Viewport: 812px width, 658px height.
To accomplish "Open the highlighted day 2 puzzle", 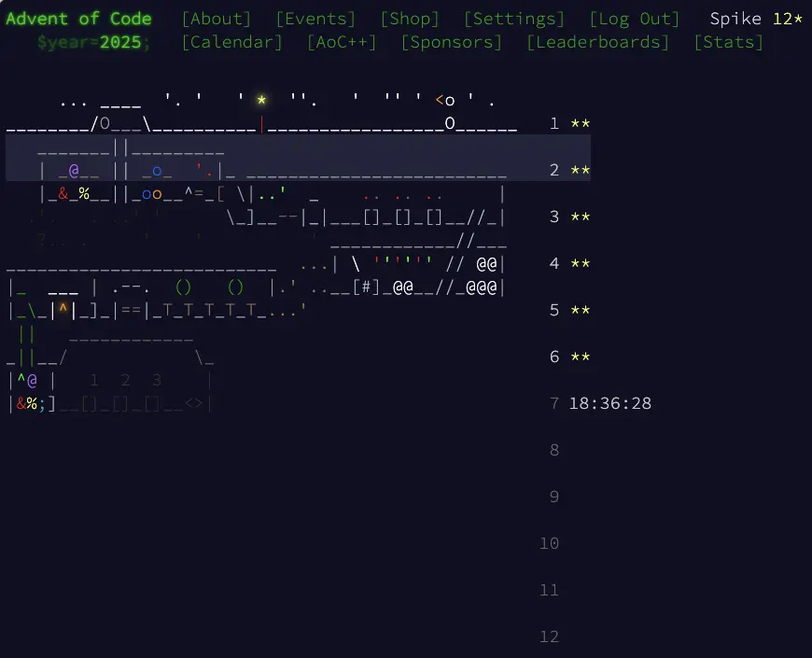I will [x=299, y=159].
